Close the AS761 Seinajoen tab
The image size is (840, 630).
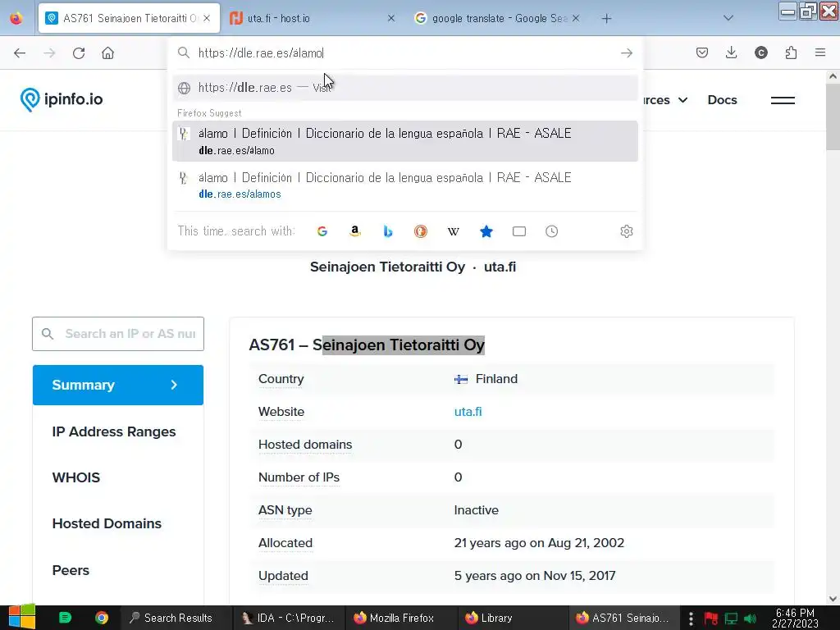207,18
